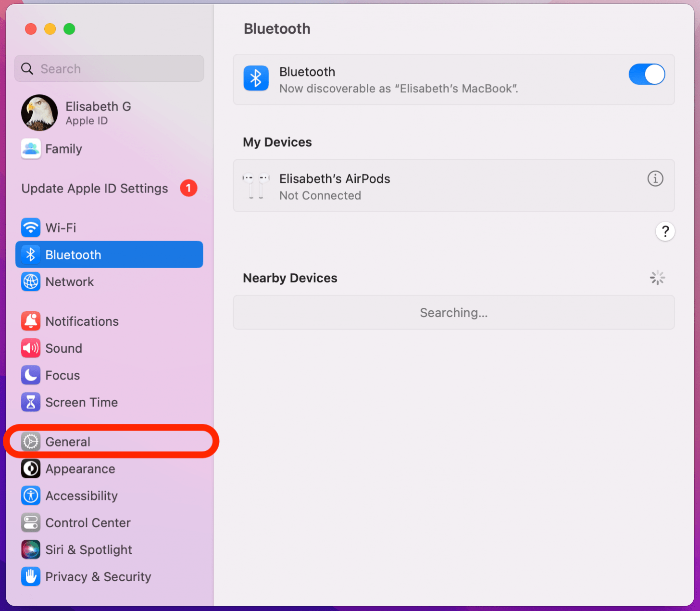Click the Siri & Spotlight icon
Image resolution: width=700 pixels, height=611 pixels.
tap(31, 549)
